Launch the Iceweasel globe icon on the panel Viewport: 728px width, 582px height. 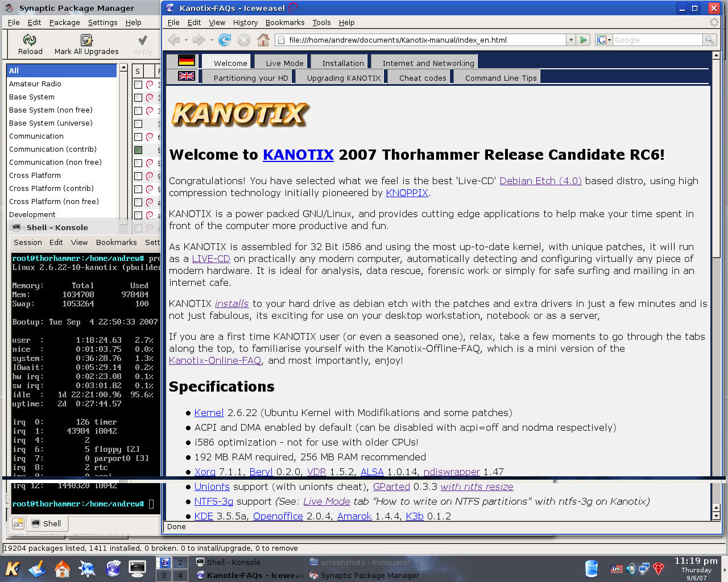click(113, 568)
